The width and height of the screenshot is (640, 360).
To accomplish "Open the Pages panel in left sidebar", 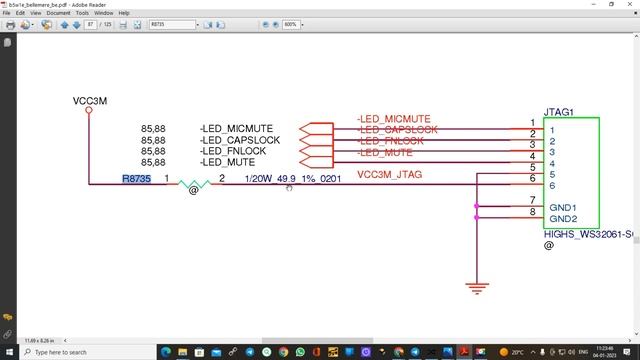I will tap(8, 42).
